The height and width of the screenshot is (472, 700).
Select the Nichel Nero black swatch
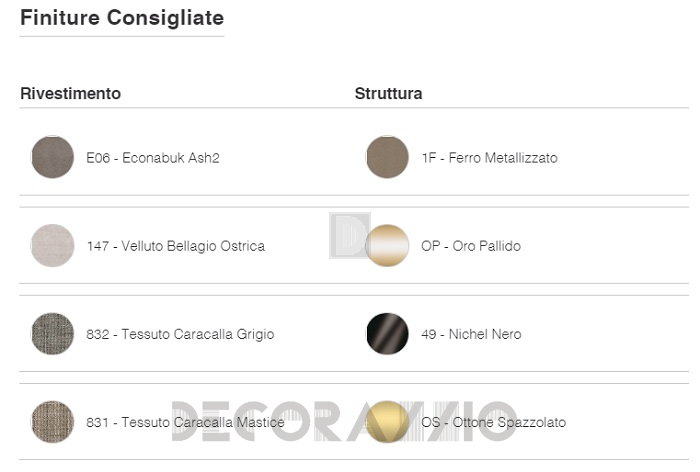pyautogui.click(x=388, y=334)
